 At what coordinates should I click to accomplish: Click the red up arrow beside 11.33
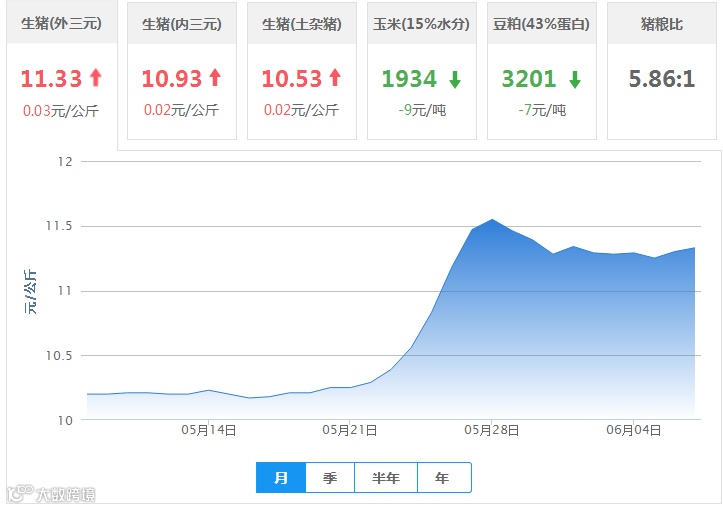click(x=95, y=77)
